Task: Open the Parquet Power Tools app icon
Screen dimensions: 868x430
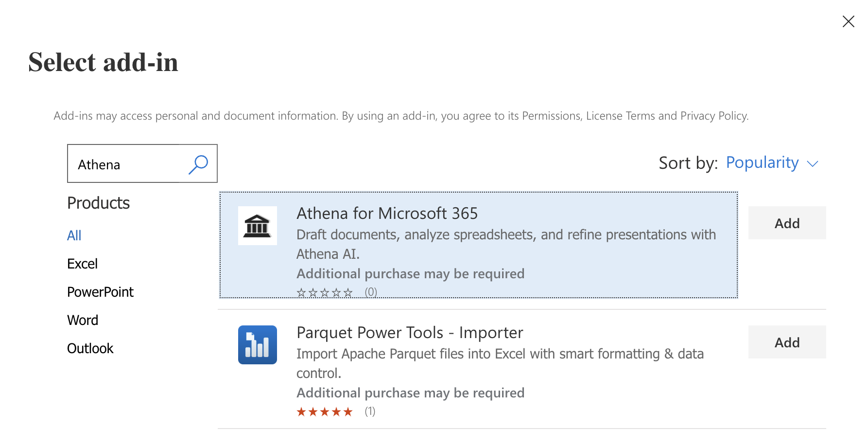Action: (257, 345)
